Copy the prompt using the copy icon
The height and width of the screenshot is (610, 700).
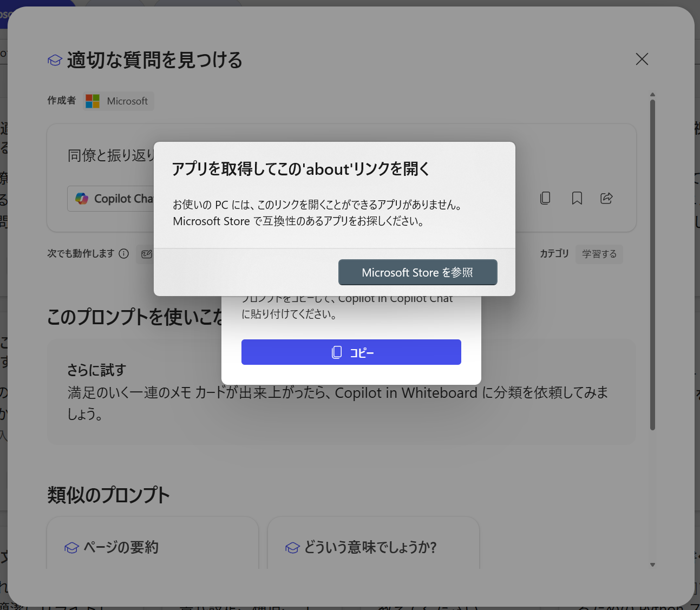click(545, 198)
